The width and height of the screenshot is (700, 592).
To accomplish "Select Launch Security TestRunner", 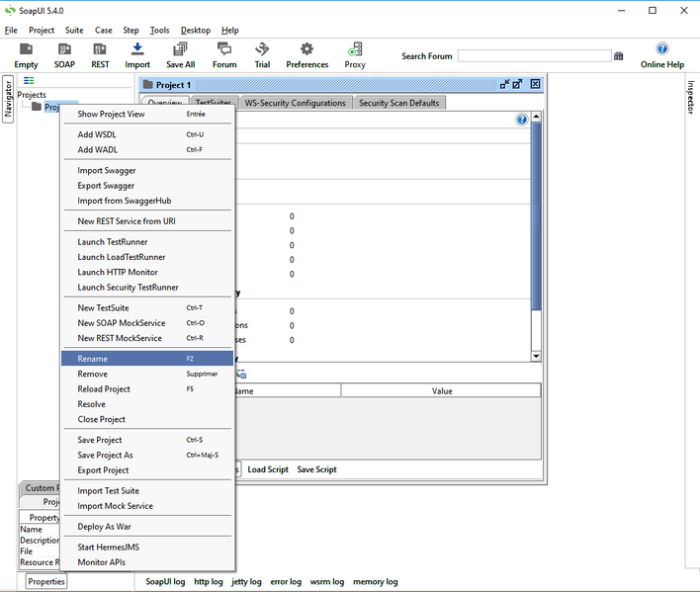I will pos(147,288).
